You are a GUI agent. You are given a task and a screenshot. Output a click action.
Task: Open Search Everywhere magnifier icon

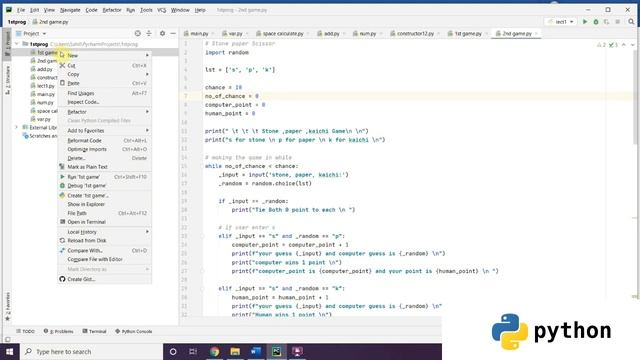pos(631,22)
